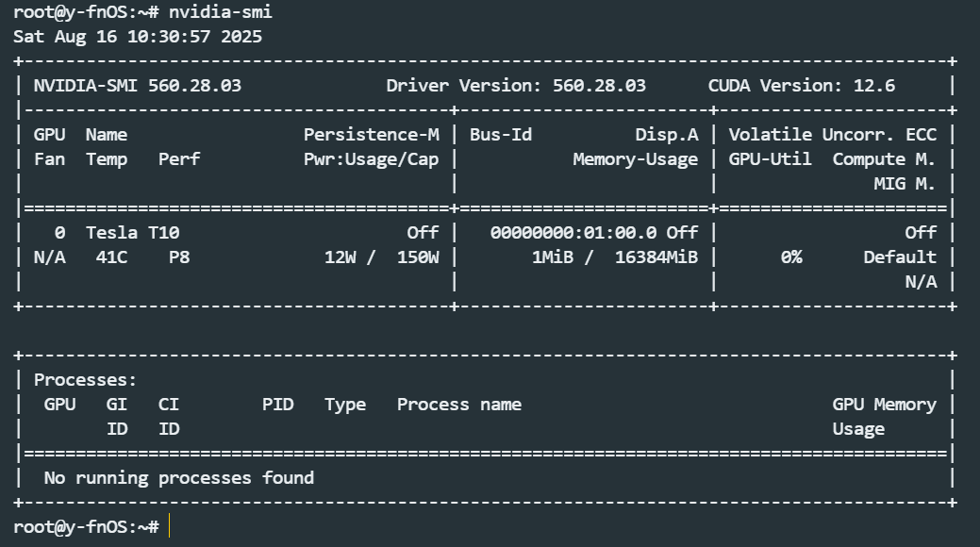Viewport: 980px width, 547px height.
Task: Click the Pwr:Usage/Cap header label
Action: tap(371, 159)
